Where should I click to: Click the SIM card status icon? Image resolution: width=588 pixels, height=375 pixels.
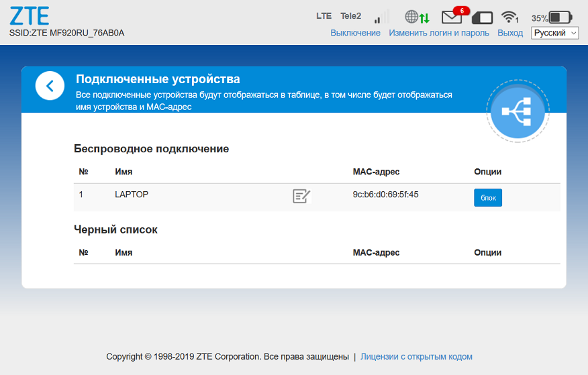(482, 17)
